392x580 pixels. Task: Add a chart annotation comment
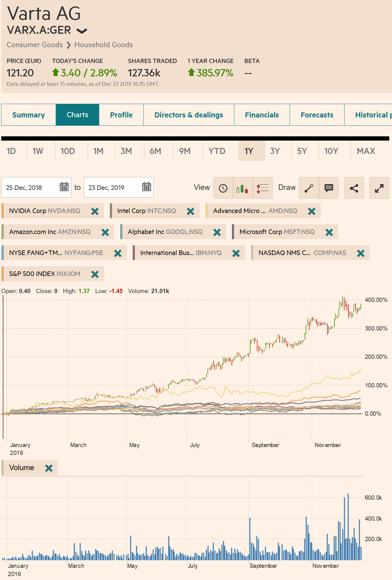329,188
